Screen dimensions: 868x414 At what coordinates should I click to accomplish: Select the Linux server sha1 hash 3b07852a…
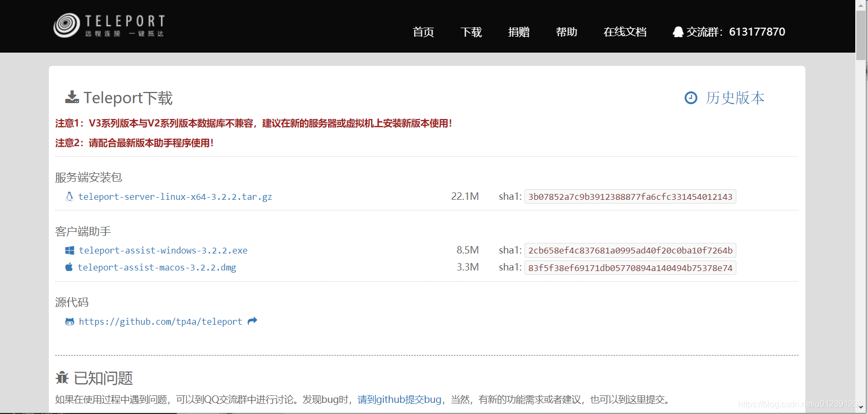630,197
